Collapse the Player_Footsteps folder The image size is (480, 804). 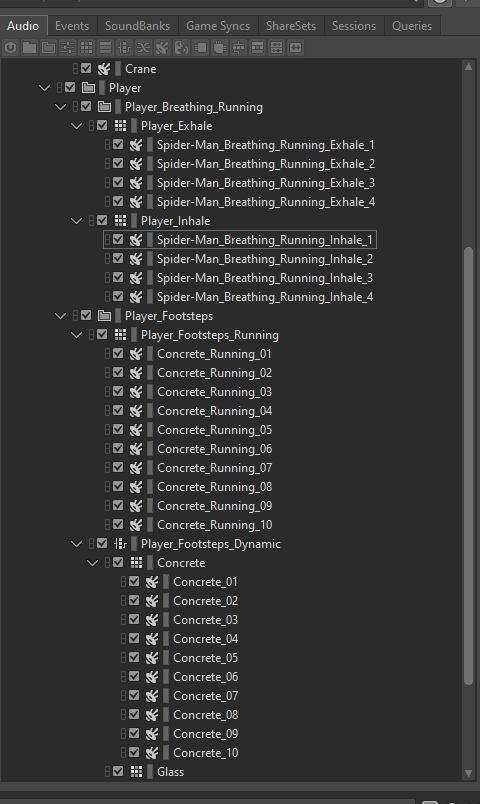pos(61,316)
